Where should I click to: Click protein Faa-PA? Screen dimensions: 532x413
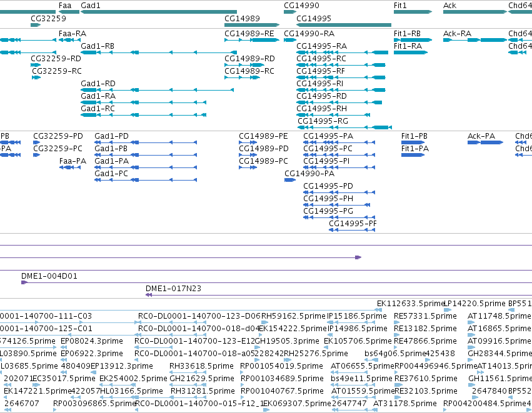click(x=73, y=161)
